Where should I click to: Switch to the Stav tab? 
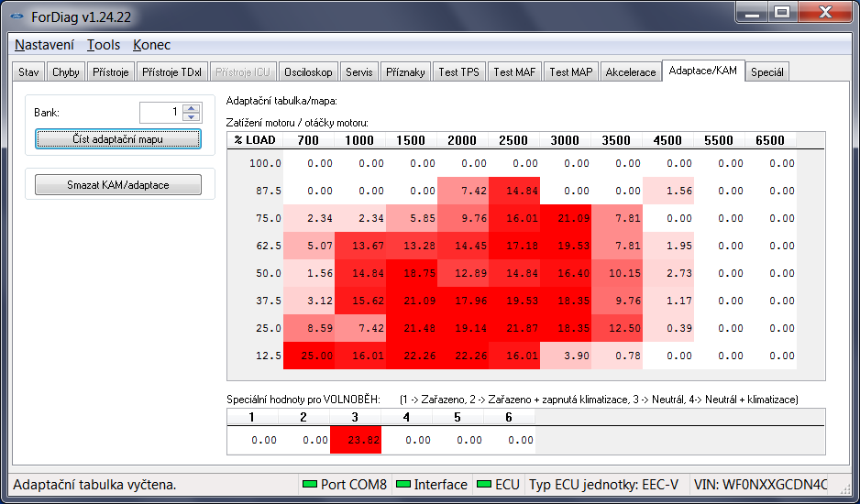28,72
